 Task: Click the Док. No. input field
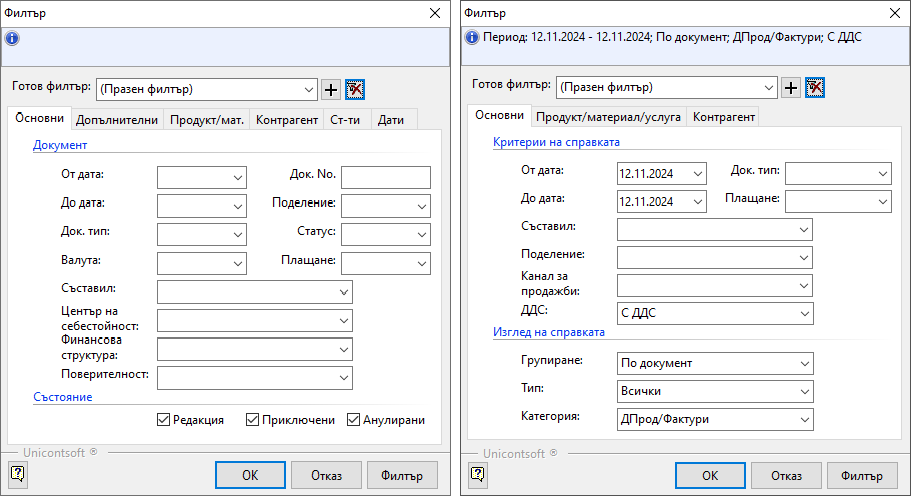pos(385,178)
